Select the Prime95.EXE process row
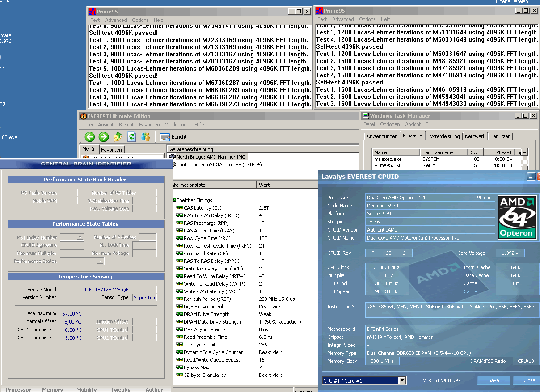Screen dimensions: 540x392 [447, 165]
